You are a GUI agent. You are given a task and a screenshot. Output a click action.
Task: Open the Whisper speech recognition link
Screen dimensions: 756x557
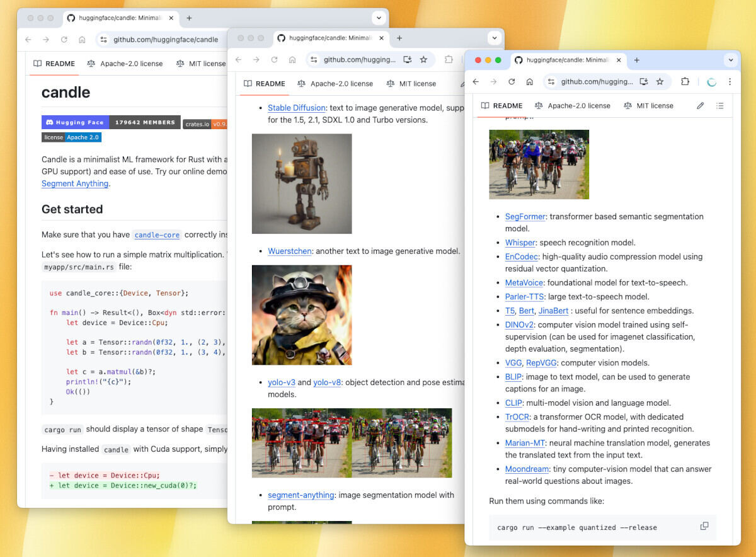point(520,243)
